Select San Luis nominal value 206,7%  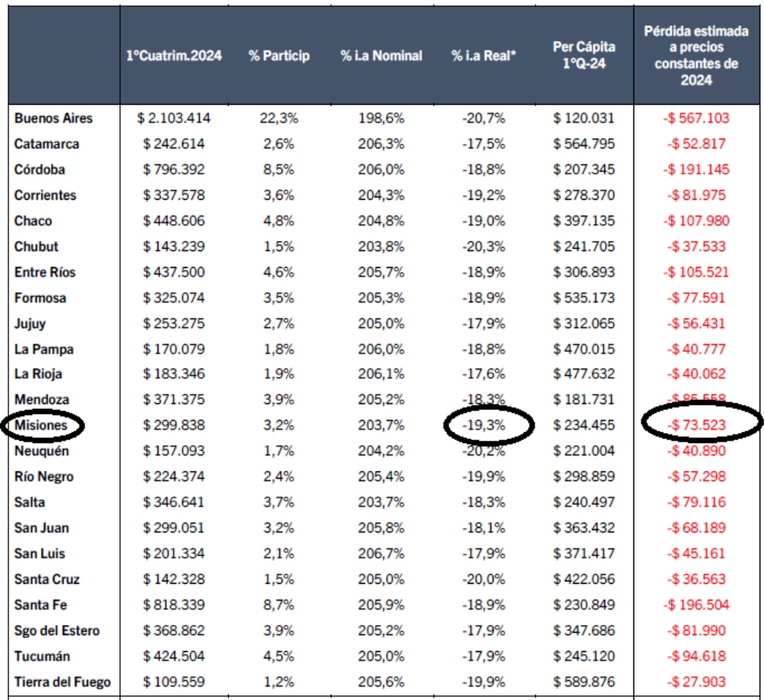[381, 554]
